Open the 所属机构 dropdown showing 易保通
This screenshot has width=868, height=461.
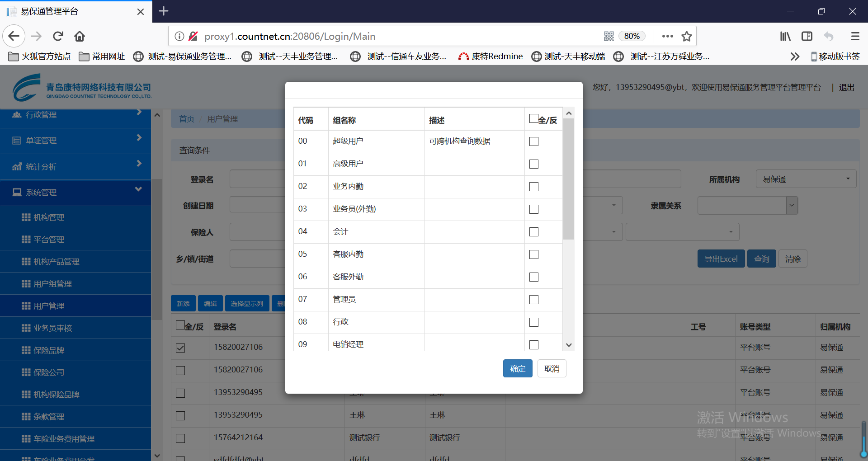(x=806, y=179)
